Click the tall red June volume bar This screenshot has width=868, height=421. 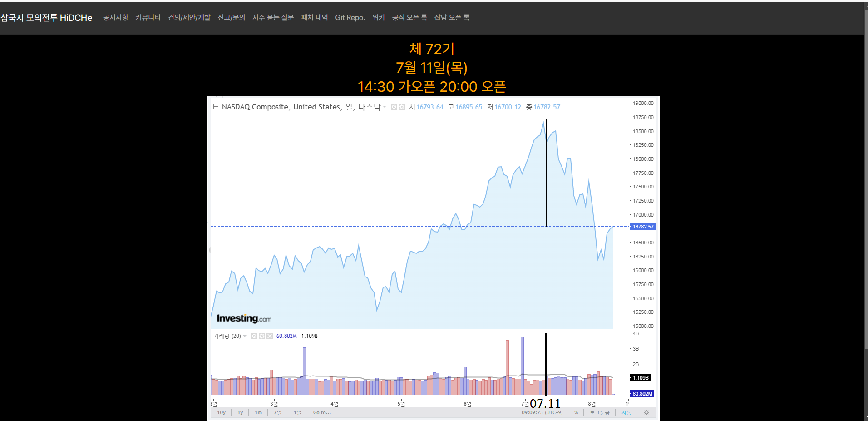click(x=507, y=367)
